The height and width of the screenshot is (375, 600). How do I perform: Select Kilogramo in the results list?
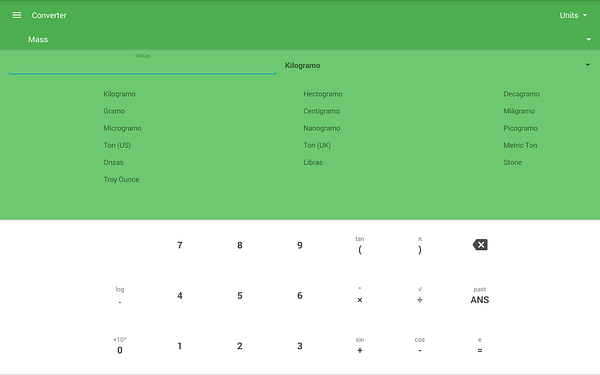pyautogui.click(x=119, y=94)
